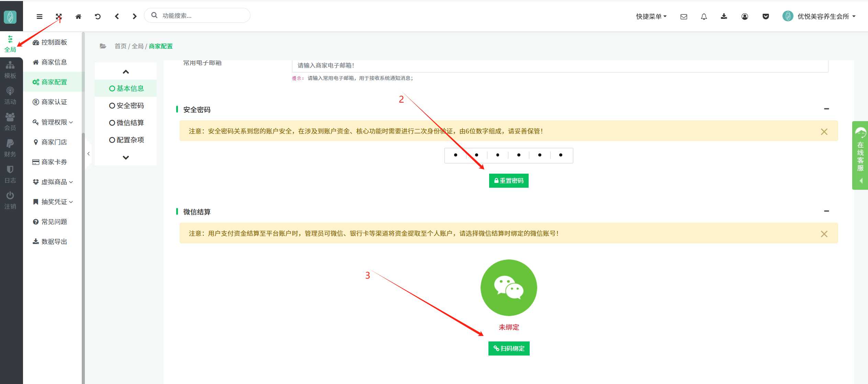Click 全局 in the breadcrumb
Image resolution: width=868 pixels, height=384 pixels.
pyautogui.click(x=138, y=46)
